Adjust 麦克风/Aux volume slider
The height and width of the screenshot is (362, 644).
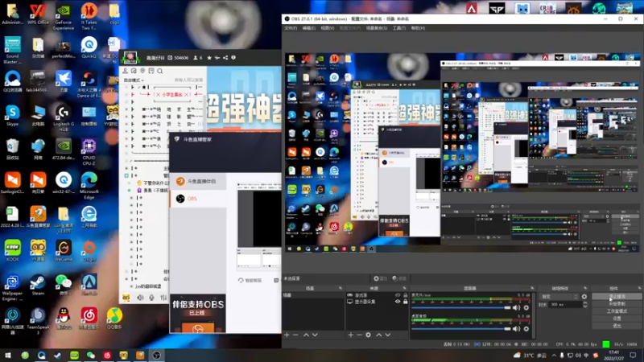point(461,307)
